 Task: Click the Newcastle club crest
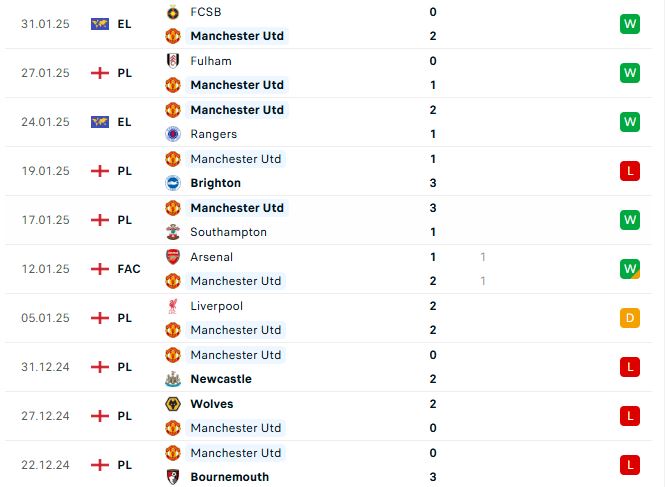click(173, 379)
